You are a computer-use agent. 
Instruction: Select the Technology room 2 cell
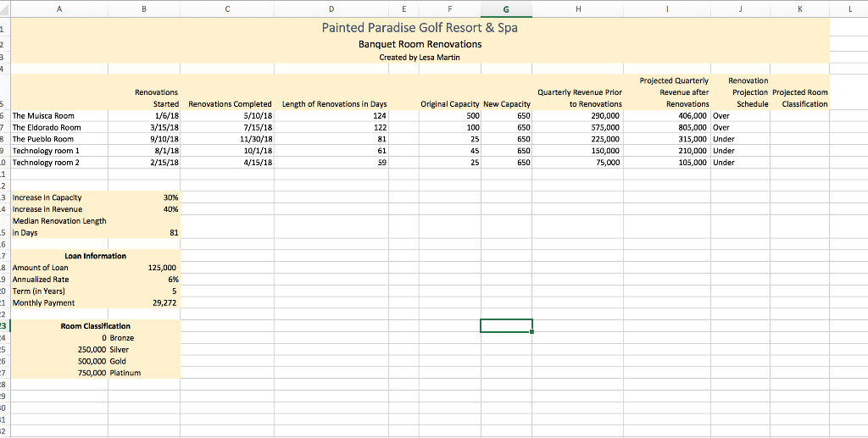(59, 162)
